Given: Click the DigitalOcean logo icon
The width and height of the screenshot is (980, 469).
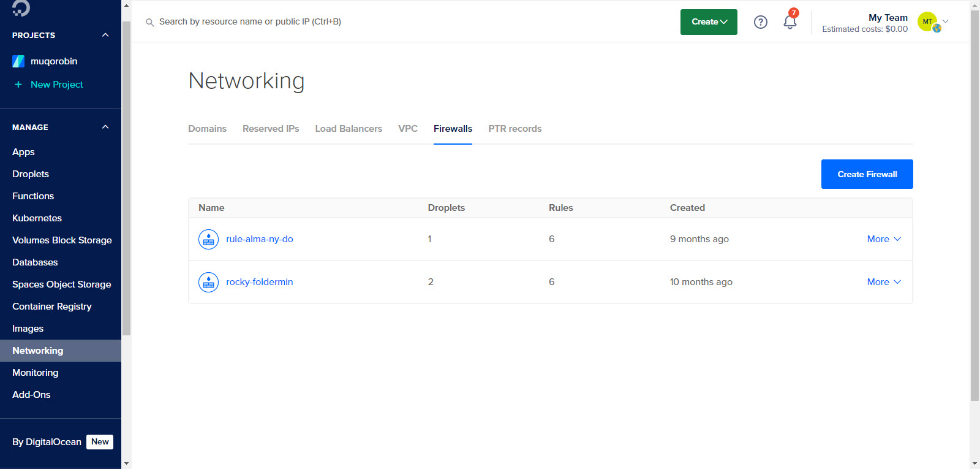Looking at the screenshot, I should click(21, 7).
